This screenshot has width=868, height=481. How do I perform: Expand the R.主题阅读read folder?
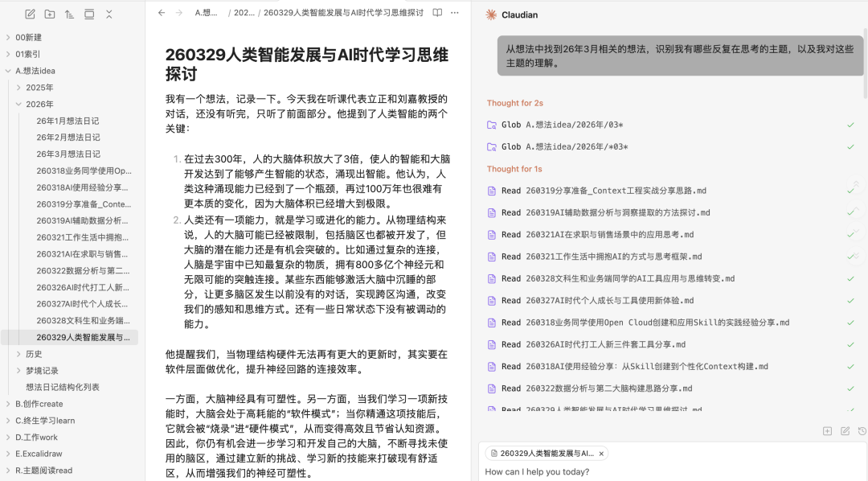[8, 471]
